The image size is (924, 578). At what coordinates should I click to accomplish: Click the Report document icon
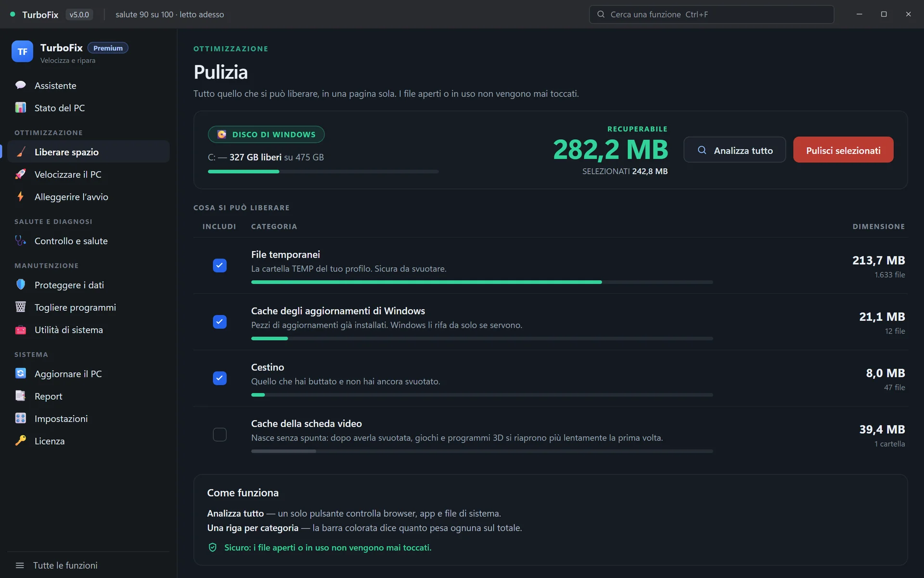[x=21, y=396]
